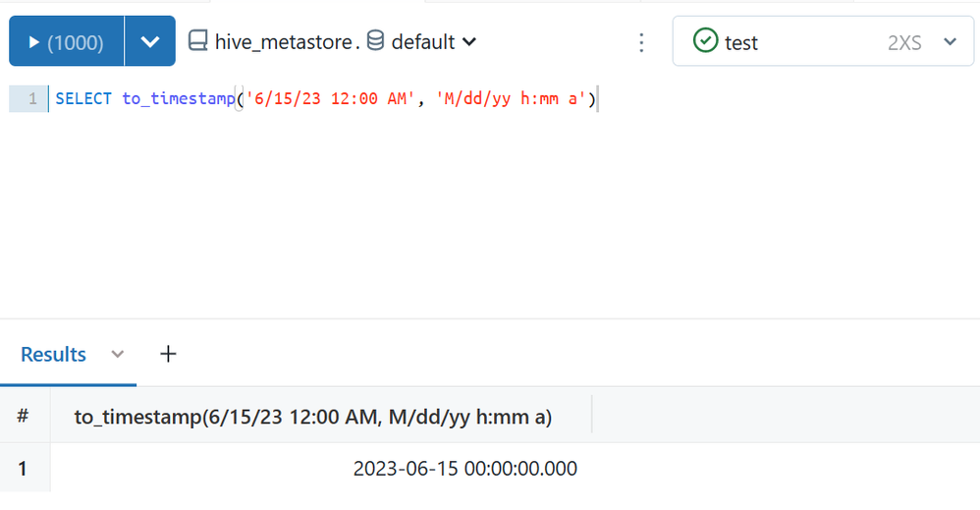Click the # row index column header
The image size is (980, 510).
pos(23,417)
